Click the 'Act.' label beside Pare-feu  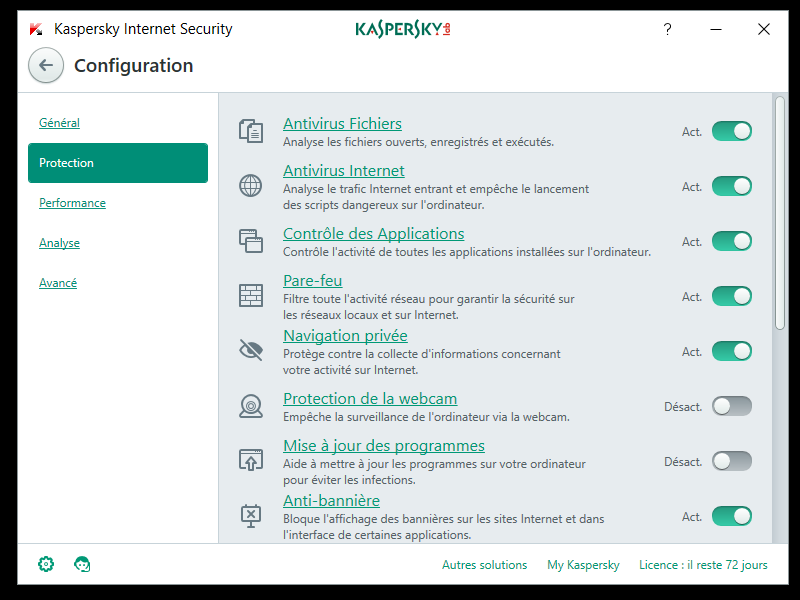[692, 296]
